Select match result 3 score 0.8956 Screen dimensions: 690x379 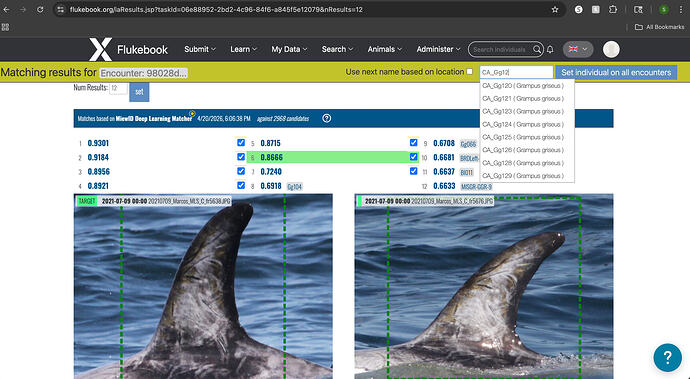click(x=99, y=171)
